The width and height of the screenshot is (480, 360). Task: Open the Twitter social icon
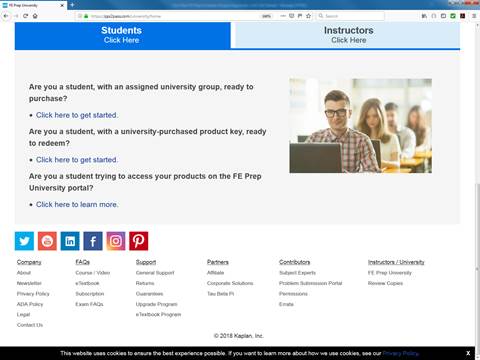coord(24,241)
